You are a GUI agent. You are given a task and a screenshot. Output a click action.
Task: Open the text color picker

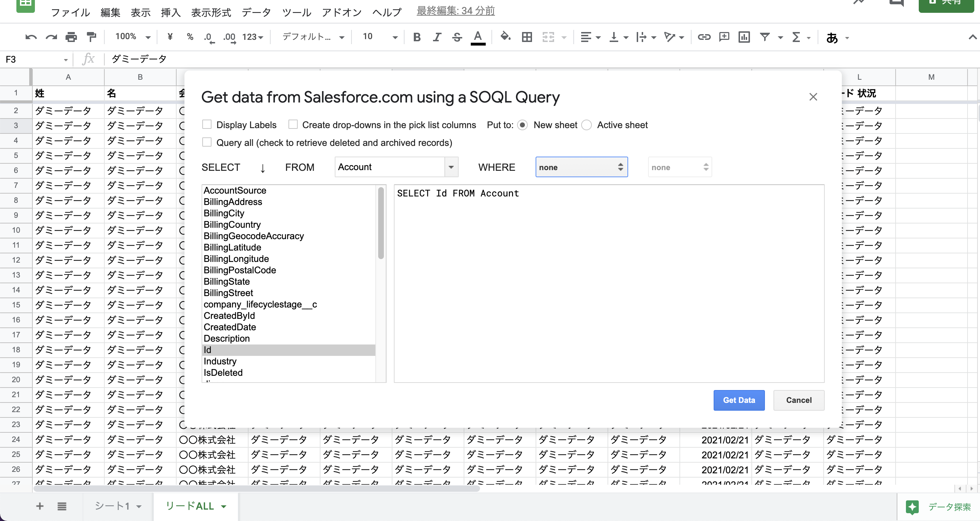(x=478, y=37)
